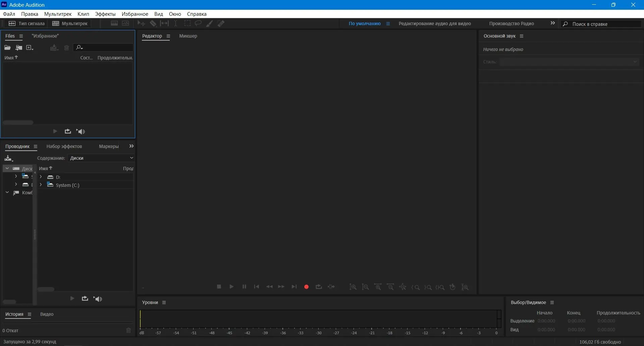Open Справка menu
Image resolution: width=644 pixels, height=346 pixels.
197,14
